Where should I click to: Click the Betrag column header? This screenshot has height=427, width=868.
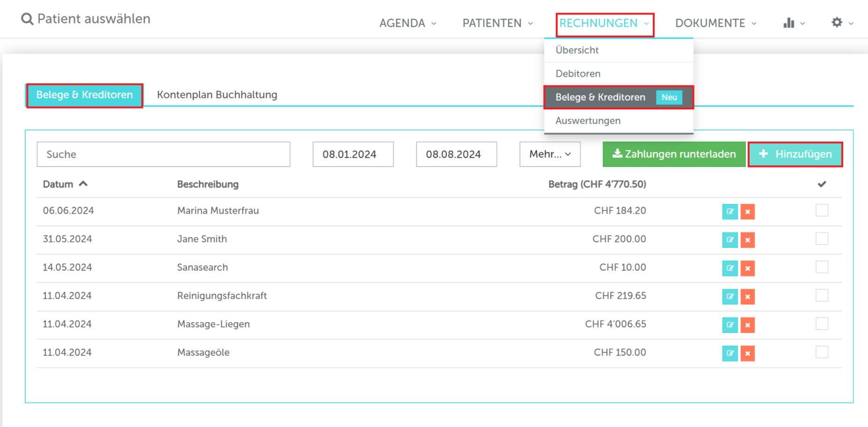click(x=597, y=184)
